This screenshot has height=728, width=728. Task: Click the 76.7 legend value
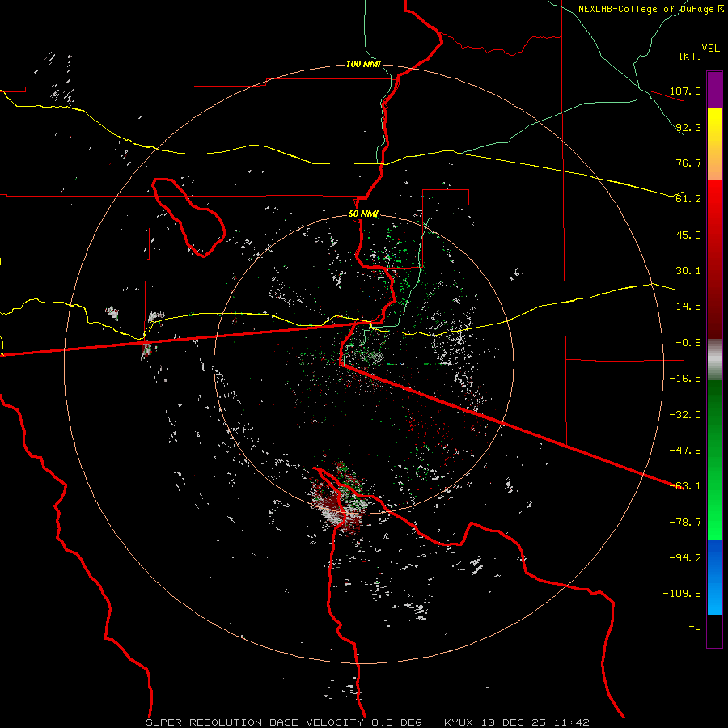click(x=688, y=163)
